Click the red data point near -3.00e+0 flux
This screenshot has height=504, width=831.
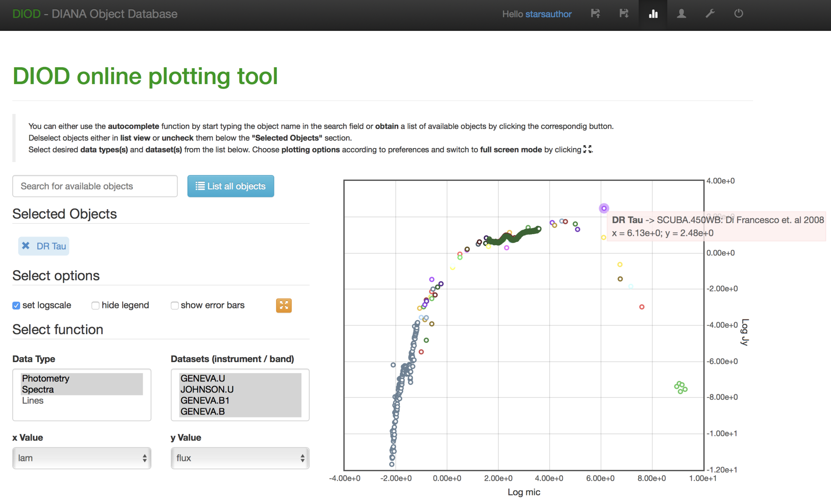pyautogui.click(x=642, y=307)
